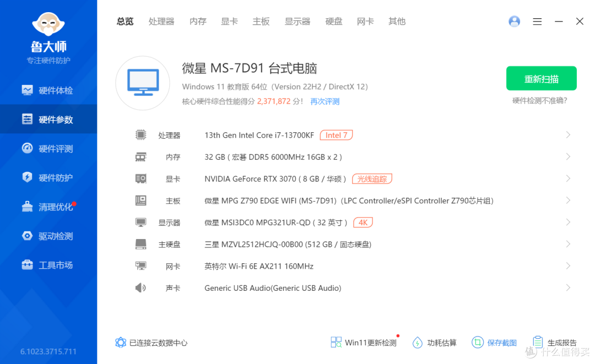Switch to the 内存 tab
The image size is (595, 364).
click(x=198, y=21)
